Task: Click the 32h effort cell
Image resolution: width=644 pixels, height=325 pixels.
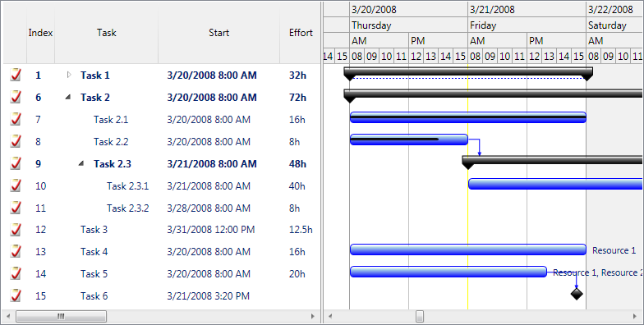Action: [297, 76]
